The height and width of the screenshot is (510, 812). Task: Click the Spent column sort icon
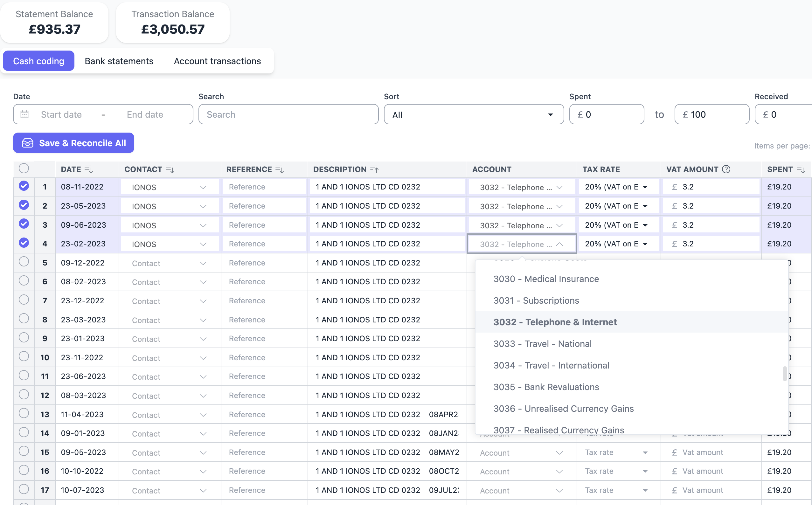[801, 169]
